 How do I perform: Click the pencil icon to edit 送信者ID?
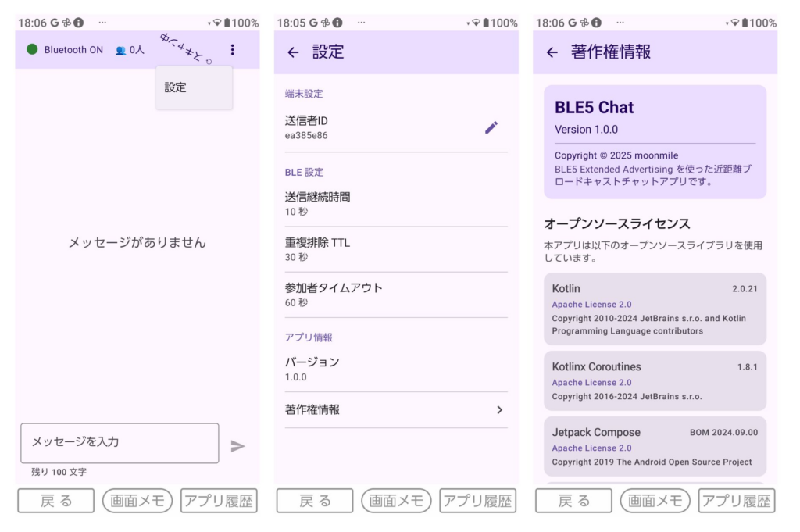coord(491,127)
